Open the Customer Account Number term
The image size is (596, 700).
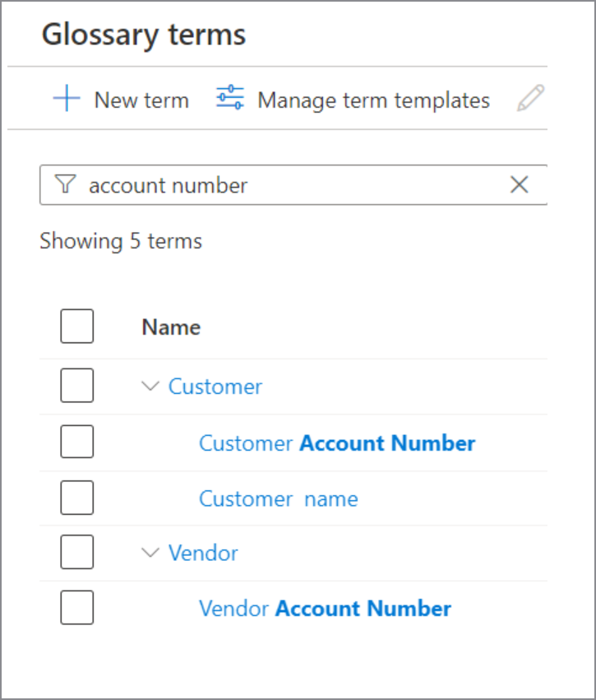(x=337, y=443)
